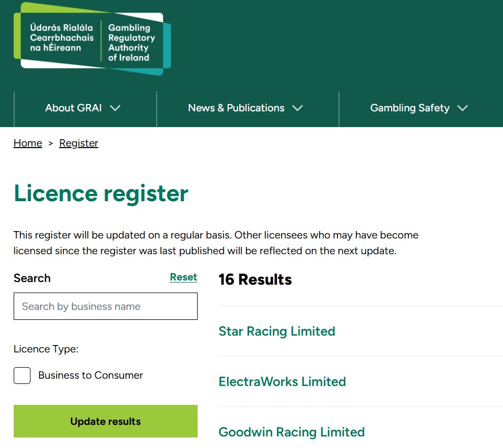Reset the search filters

[183, 277]
